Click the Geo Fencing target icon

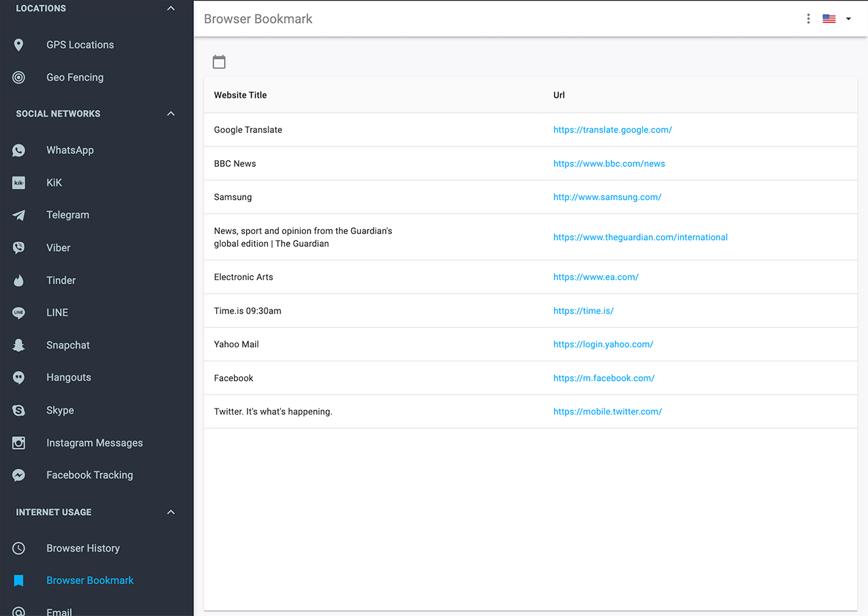(x=19, y=77)
